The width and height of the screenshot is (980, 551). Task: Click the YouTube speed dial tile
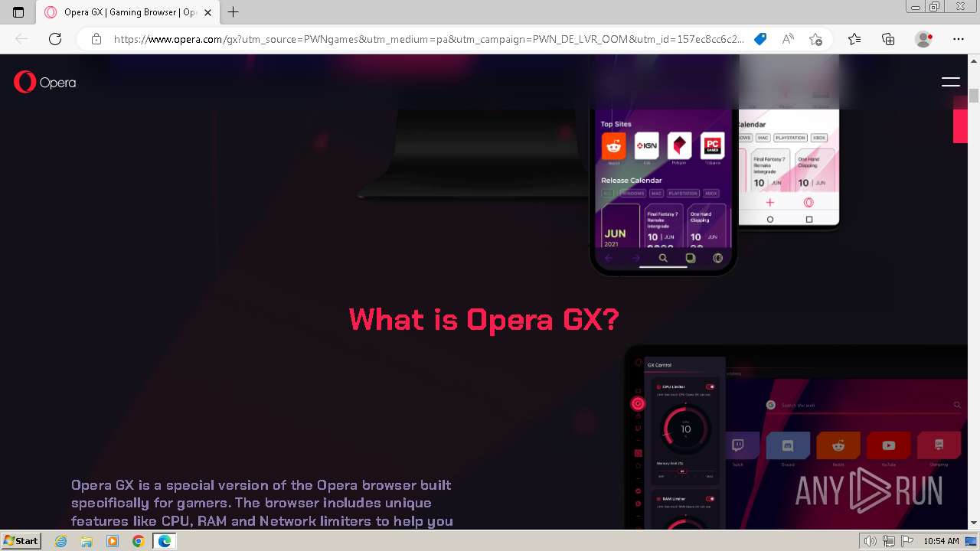888,446
